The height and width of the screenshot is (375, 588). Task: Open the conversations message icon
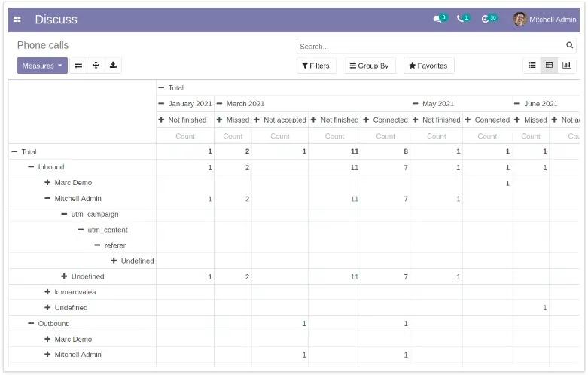438,19
